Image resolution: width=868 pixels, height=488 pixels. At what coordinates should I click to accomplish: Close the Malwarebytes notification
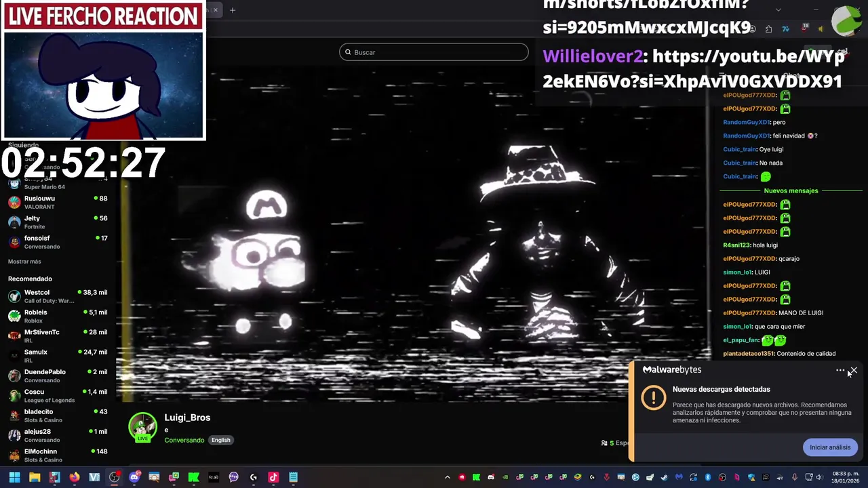point(853,370)
